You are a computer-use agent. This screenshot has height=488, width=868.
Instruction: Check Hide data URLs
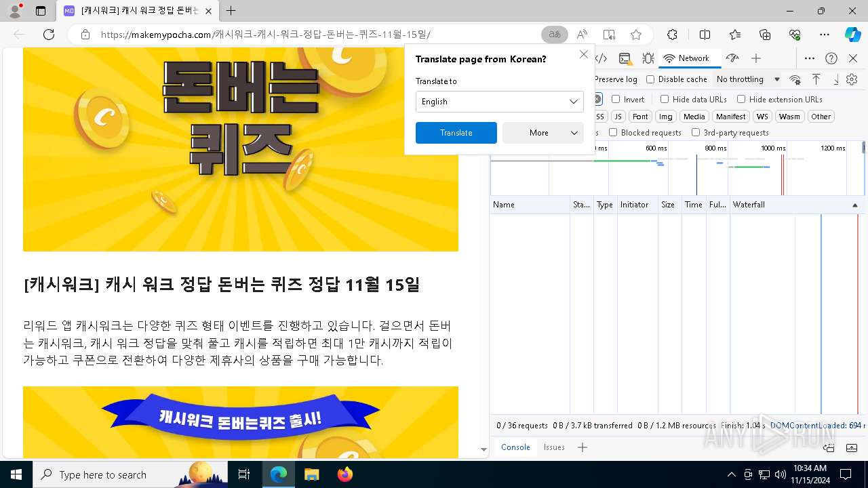pos(665,99)
